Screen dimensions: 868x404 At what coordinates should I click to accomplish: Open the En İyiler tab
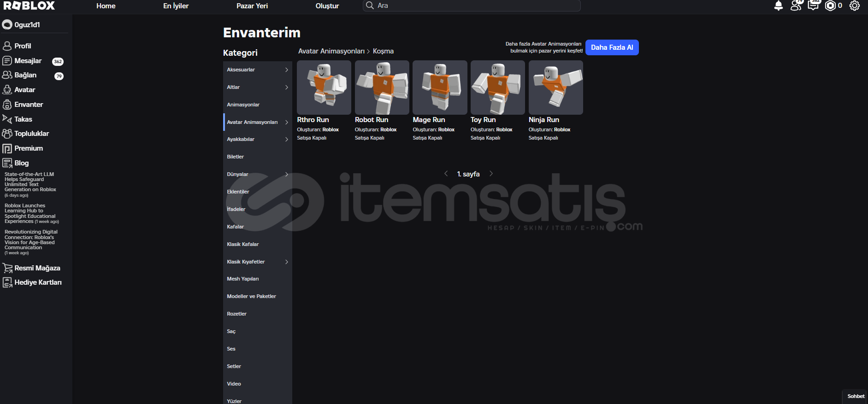click(x=176, y=6)
